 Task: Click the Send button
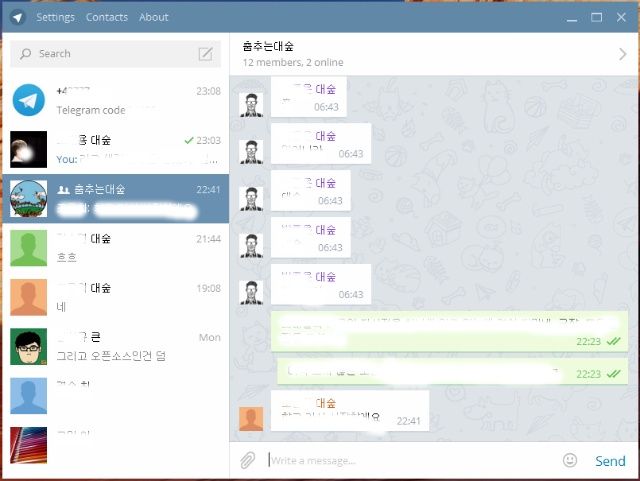pyautogui.click(x=610, y=461)
